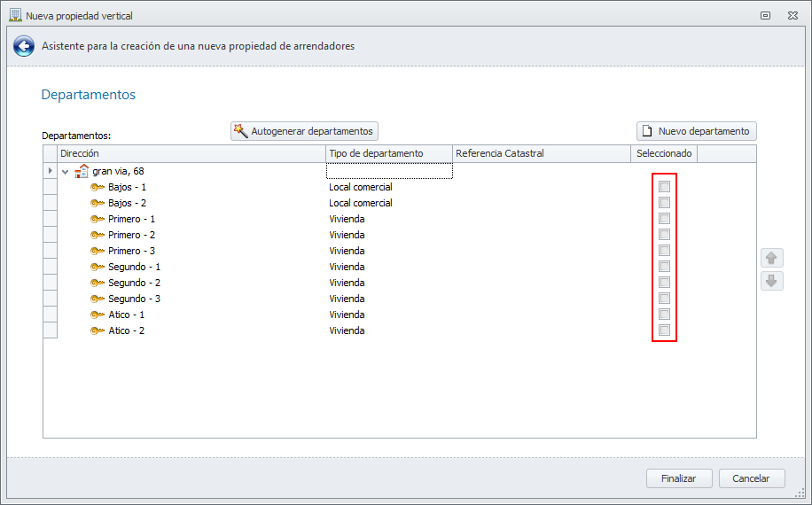Viewport: 812px width, 505px height.
Task: Click the Referencia Catastral column header
Action: click(x=541, y=153)
